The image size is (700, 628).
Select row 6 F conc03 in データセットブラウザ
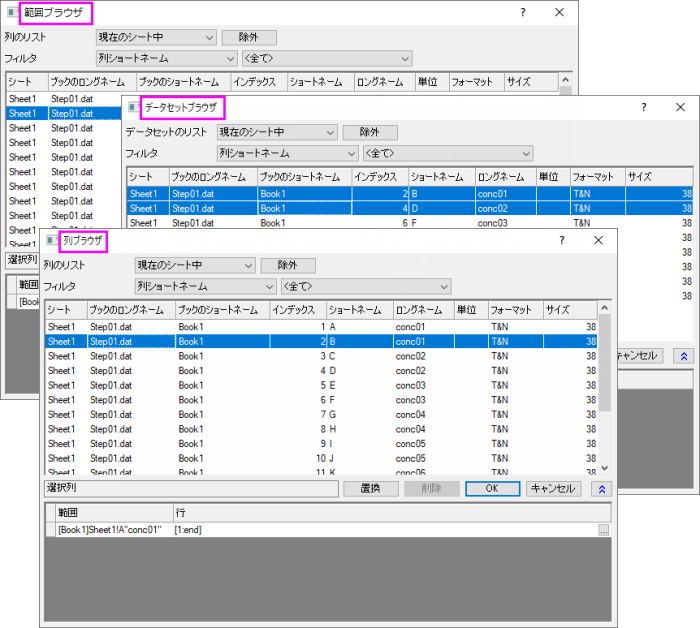410,223
